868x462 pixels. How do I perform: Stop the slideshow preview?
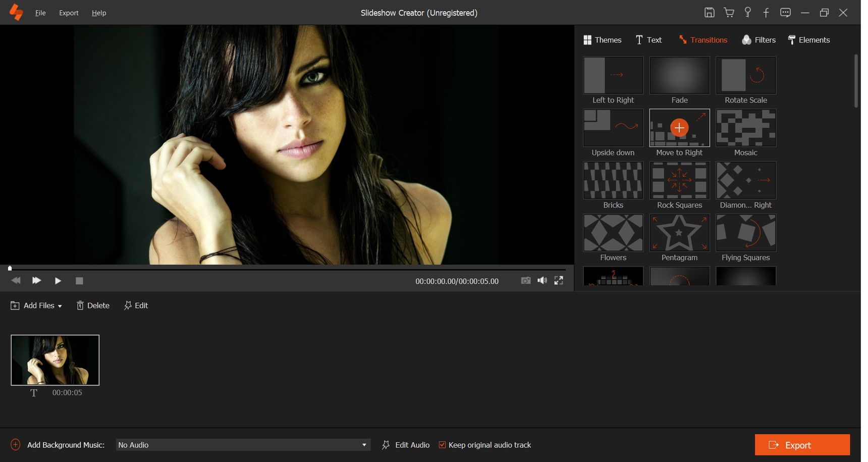[79, 281]
